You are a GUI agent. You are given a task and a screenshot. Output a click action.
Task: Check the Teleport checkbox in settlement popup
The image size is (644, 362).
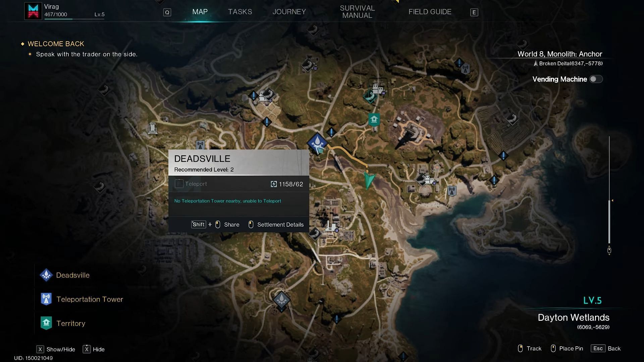click(179, 183)
